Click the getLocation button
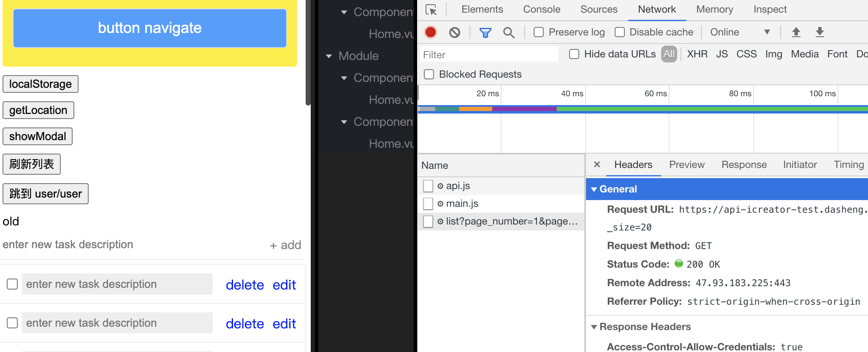Viewport: 868px width, 352px height. click(x=38, y=110)
